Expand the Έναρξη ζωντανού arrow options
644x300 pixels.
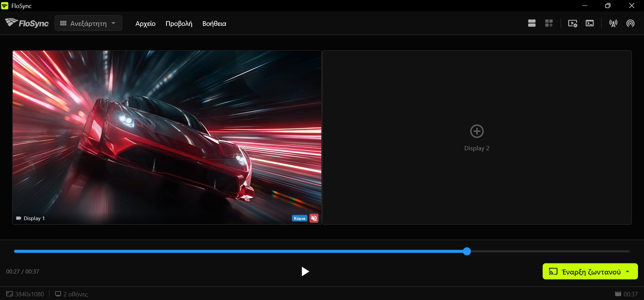[x=628, y=271]
